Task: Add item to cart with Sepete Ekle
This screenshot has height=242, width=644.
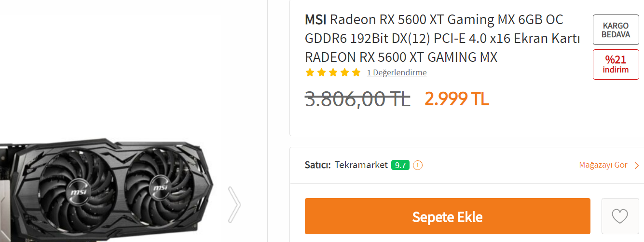Action: [447, 216]
